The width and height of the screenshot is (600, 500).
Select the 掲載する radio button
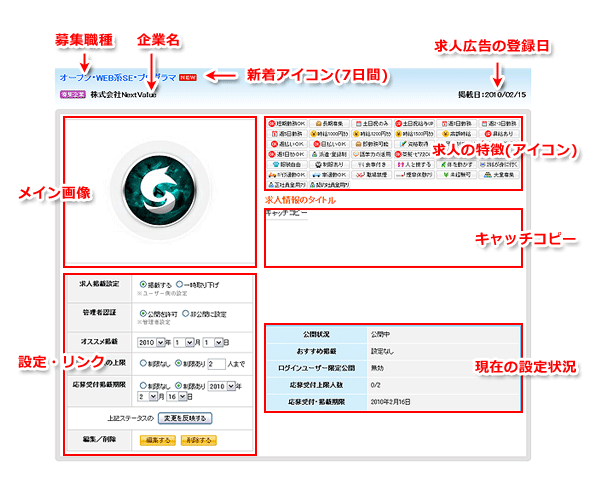point(144,283)
